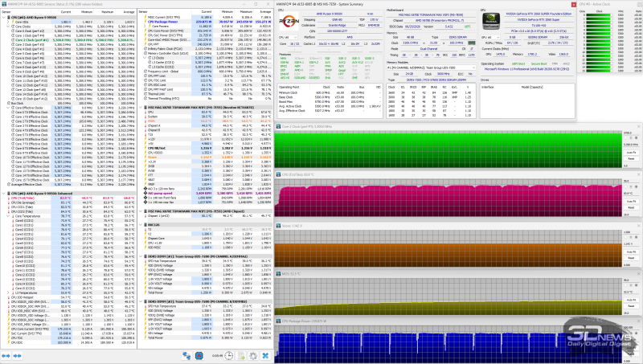643x364 pixels.
Task: Close the Core 2 Clock graph panel
Action: click(x=639, y=127)
